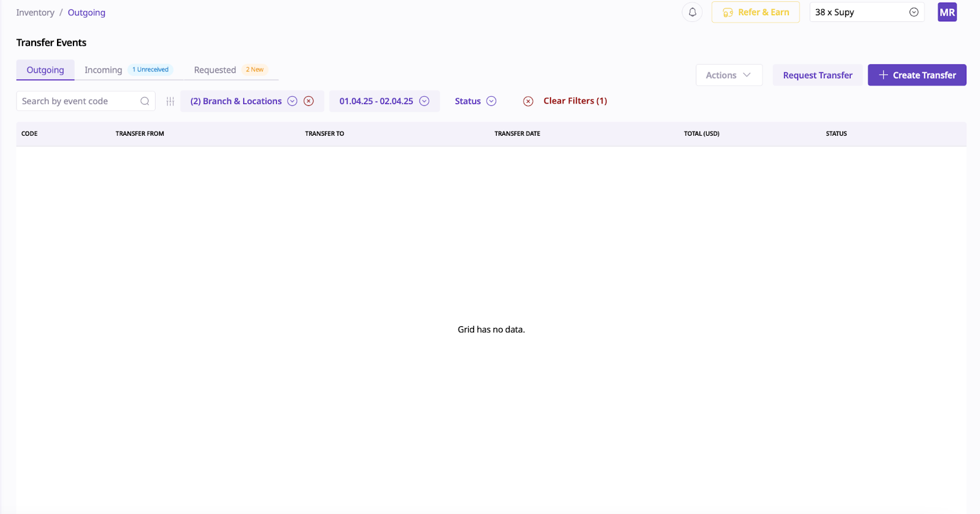Click Request Transfer button
This screenshot has height=514, width=980.
point(818,75)
